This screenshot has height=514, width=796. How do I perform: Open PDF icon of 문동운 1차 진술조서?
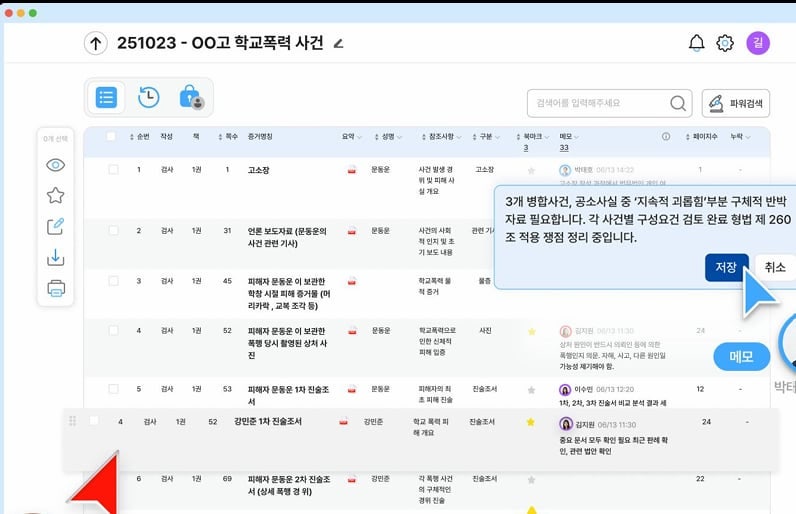tap(351, 389)
